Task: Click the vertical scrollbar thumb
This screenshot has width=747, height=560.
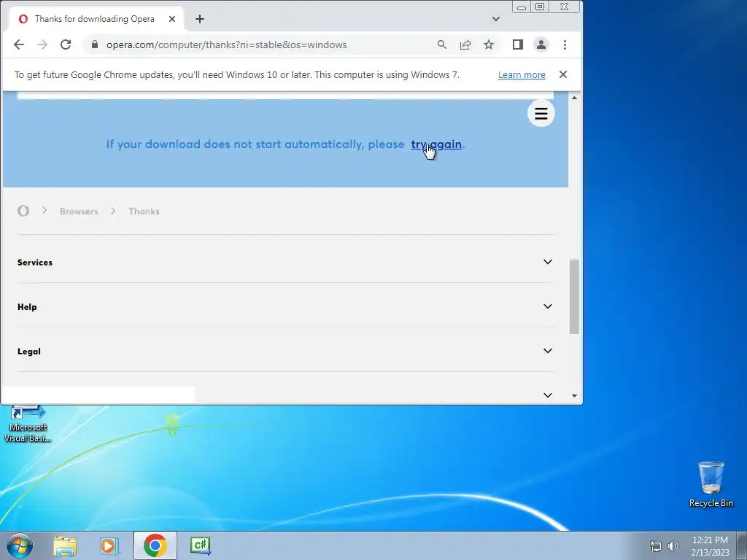Action: click(574, 297)
